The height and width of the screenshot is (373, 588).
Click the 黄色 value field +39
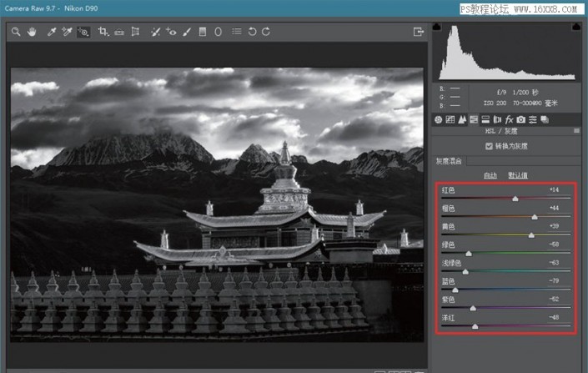[x=554, y=226]
